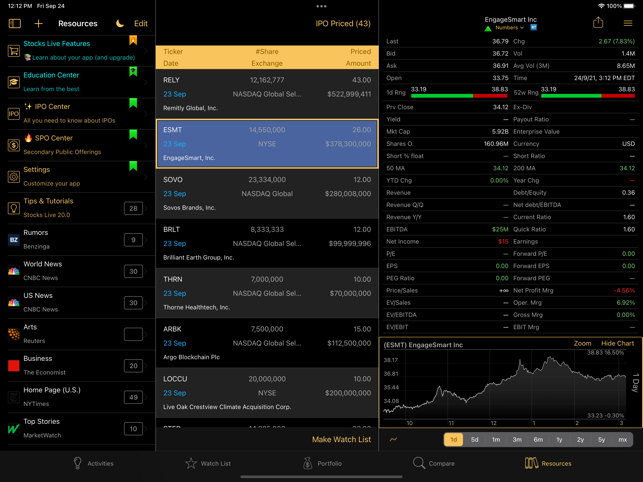Select the RELY Remitly Global row

click(x=267, y=94)
